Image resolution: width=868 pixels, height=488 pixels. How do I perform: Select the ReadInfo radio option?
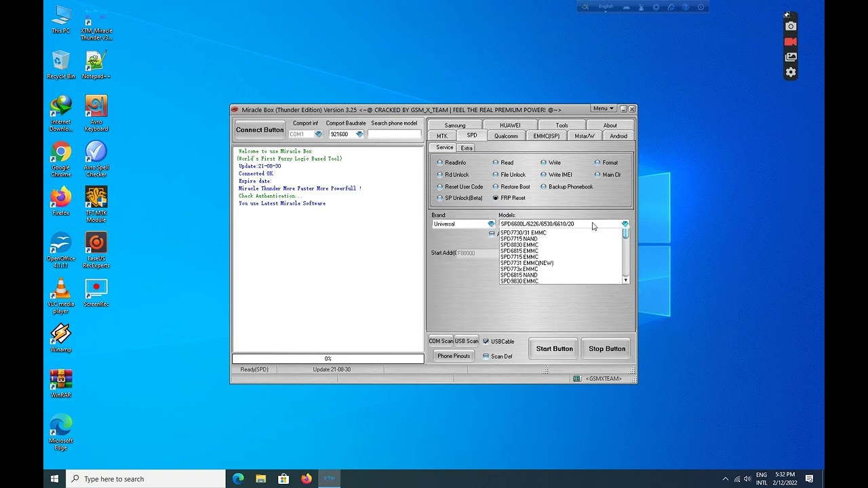click(452, 163)
